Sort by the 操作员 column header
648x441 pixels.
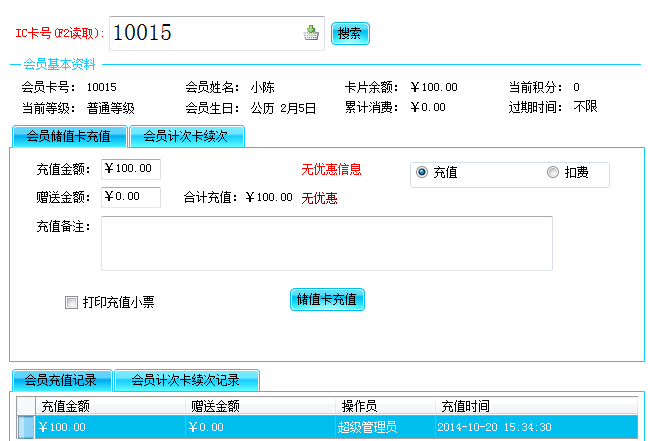(385, 406)
